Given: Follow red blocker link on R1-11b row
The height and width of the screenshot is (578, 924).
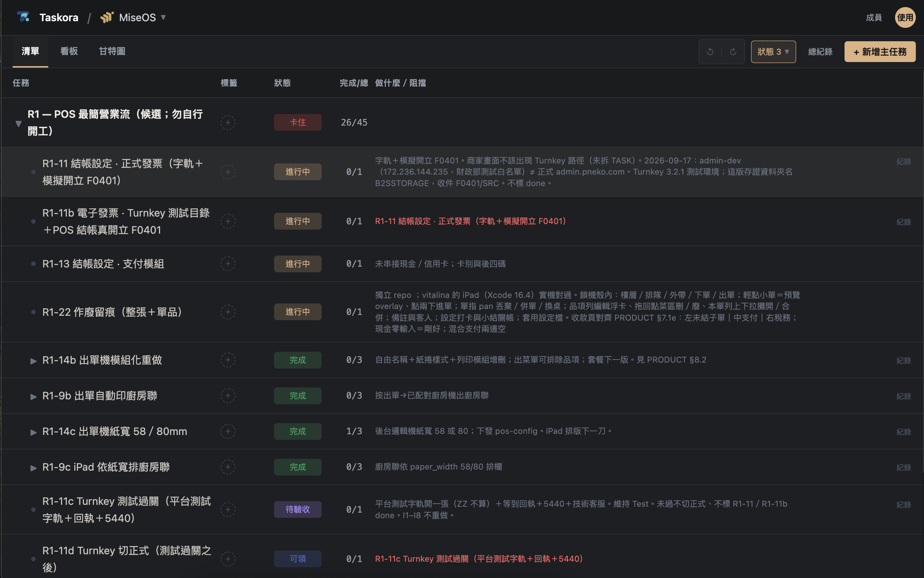Looking at the screenshot, I should point(471,221).
